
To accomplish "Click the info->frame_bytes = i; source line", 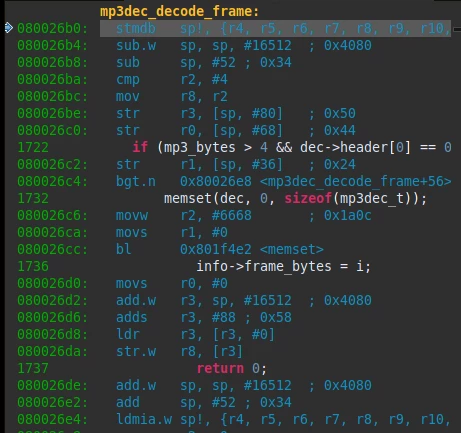I will pos(284,267).
